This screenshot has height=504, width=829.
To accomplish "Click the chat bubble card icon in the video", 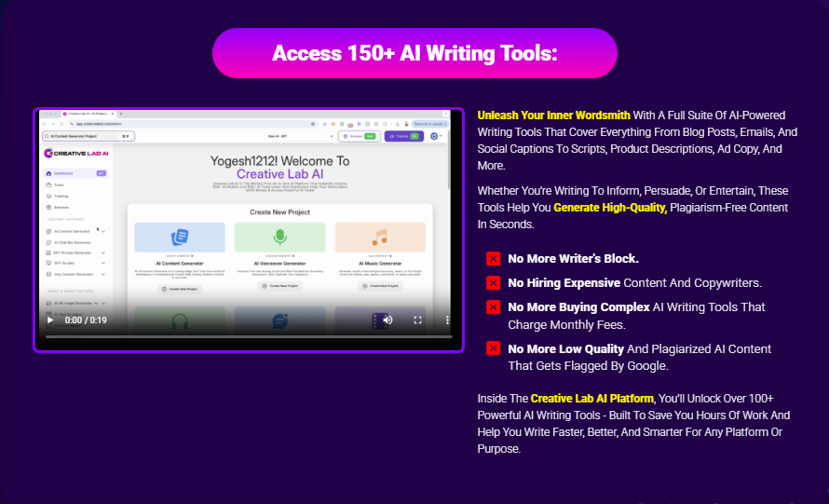I will 279,321.
